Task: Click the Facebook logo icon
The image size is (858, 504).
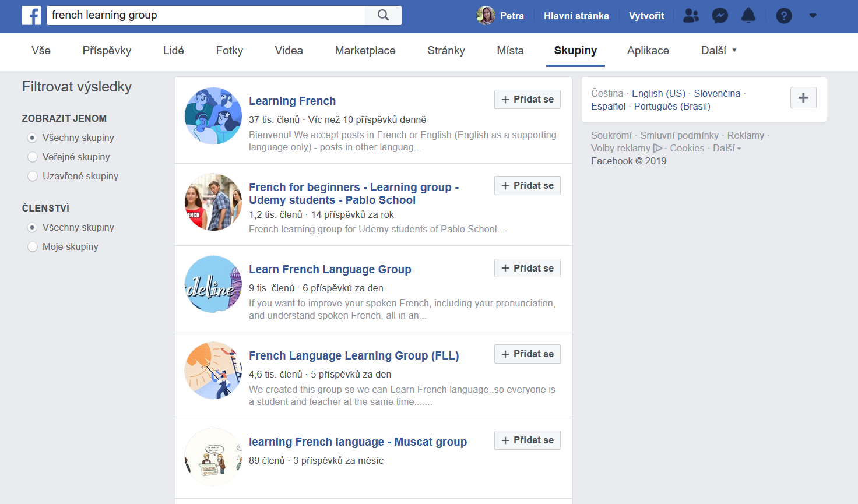Action: click(x=31, y=16)
